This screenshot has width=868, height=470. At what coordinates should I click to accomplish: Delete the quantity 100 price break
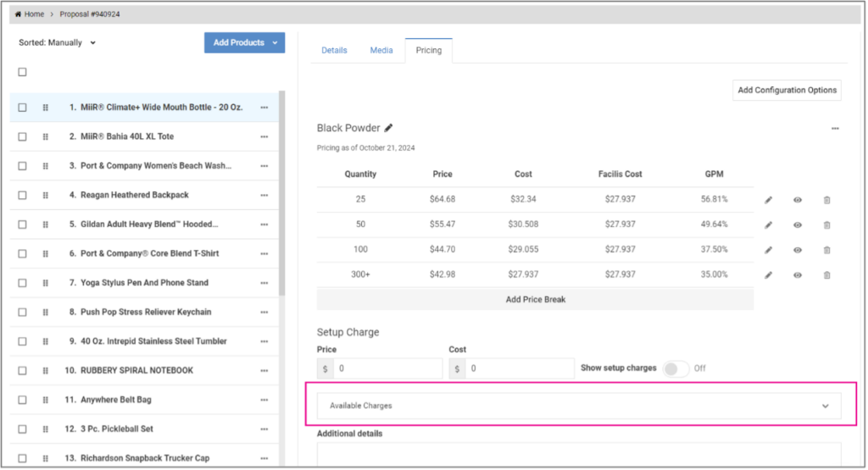pos(827,250)
